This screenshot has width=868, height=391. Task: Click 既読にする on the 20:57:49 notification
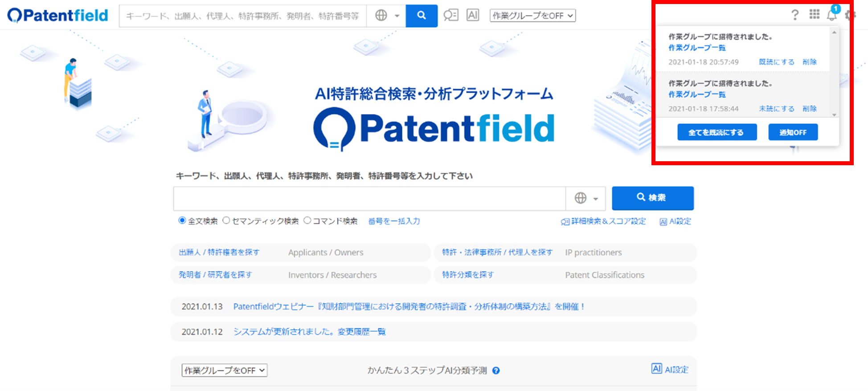pyautogui.click(x=777, y=62)
